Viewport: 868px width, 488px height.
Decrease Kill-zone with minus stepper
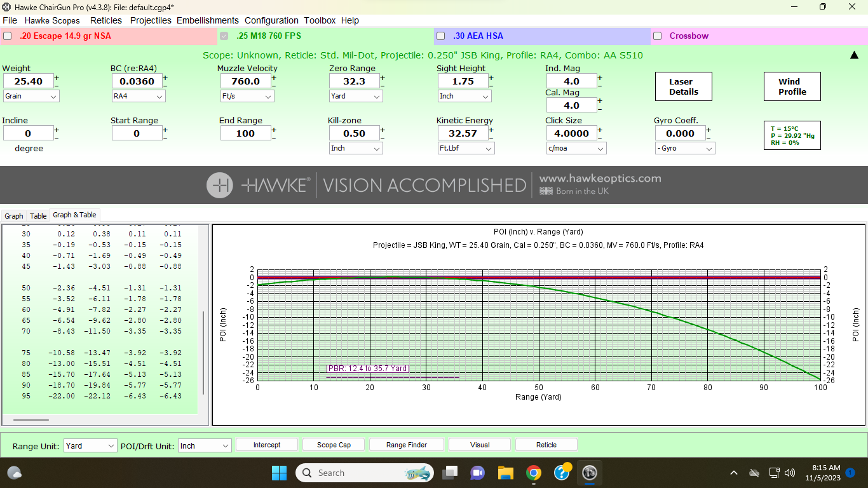click(x=383, y=137)
